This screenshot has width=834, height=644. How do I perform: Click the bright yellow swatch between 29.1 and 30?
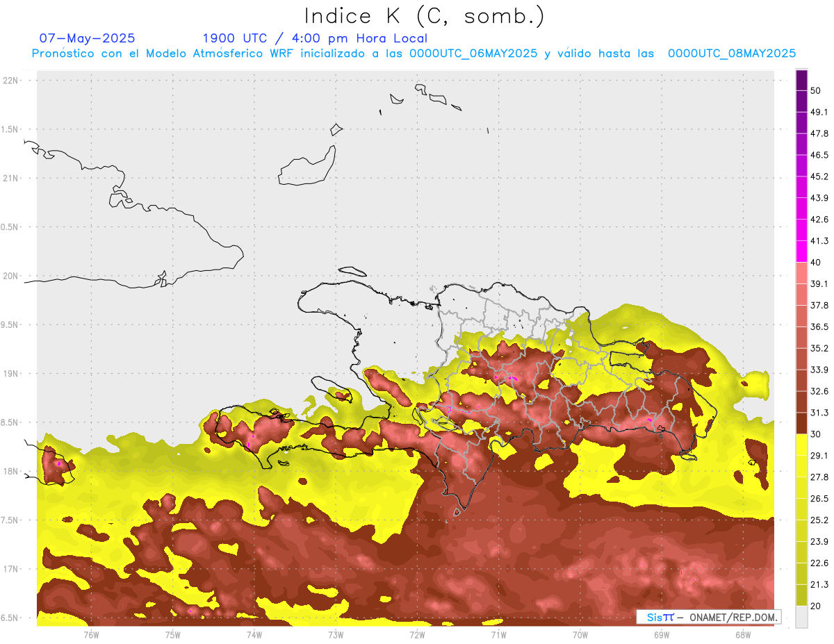coord(801,445)
